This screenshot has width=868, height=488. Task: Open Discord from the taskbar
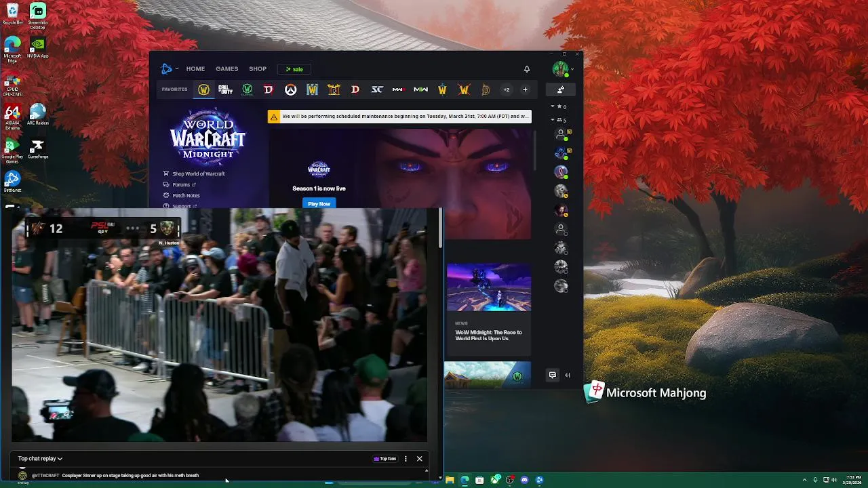click(x=524, y=480)
